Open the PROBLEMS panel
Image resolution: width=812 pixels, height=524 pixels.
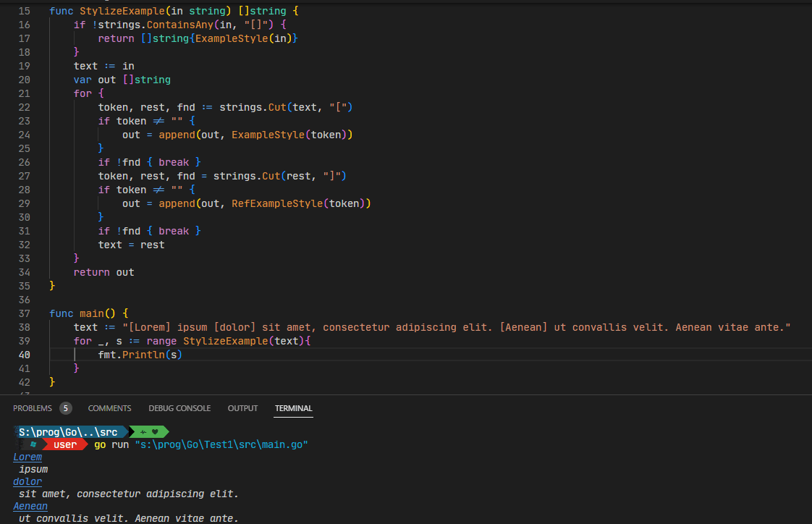pyautogui.click(x=32, y=407)
